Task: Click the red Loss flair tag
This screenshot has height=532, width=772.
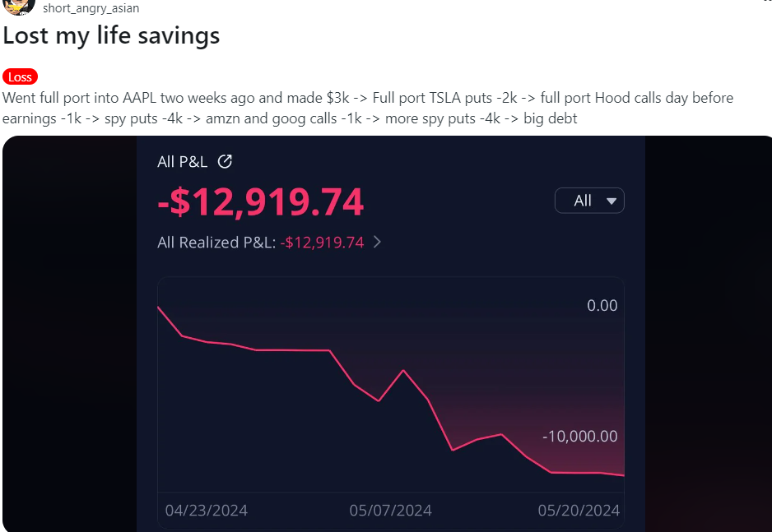Action: tap(20, 77)
